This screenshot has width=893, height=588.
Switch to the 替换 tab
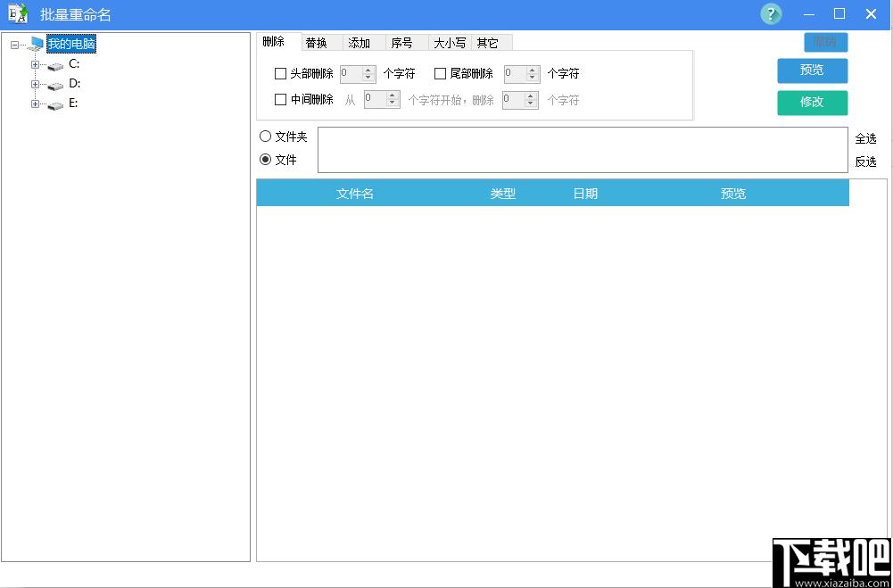pos(317,43)
